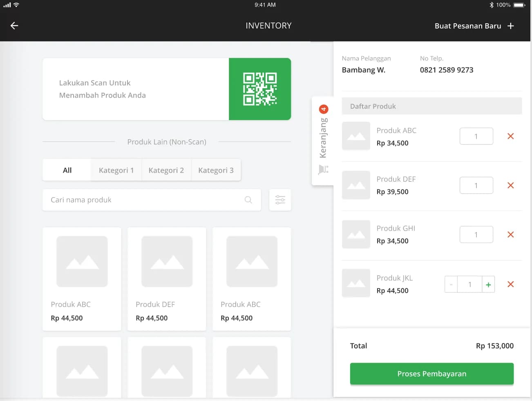Click Produk ABC thumbnail in Daftar Produk
The image size is (532, 401).
coord(356,136)
